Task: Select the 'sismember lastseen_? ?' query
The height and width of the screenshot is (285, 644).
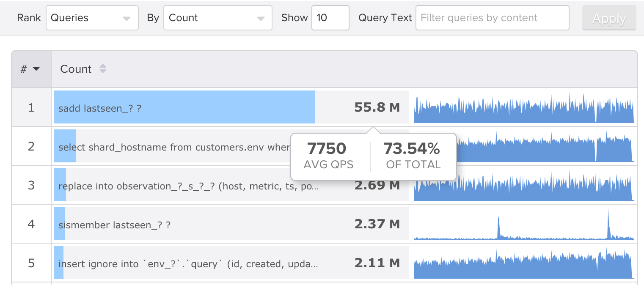Action: point(114,225)
